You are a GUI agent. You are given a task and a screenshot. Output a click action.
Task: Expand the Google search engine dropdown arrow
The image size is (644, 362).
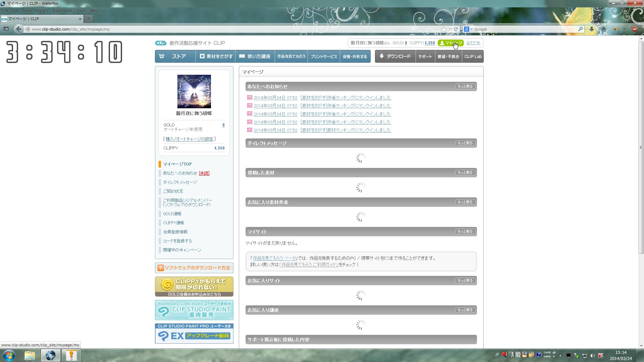coord(471,29)
